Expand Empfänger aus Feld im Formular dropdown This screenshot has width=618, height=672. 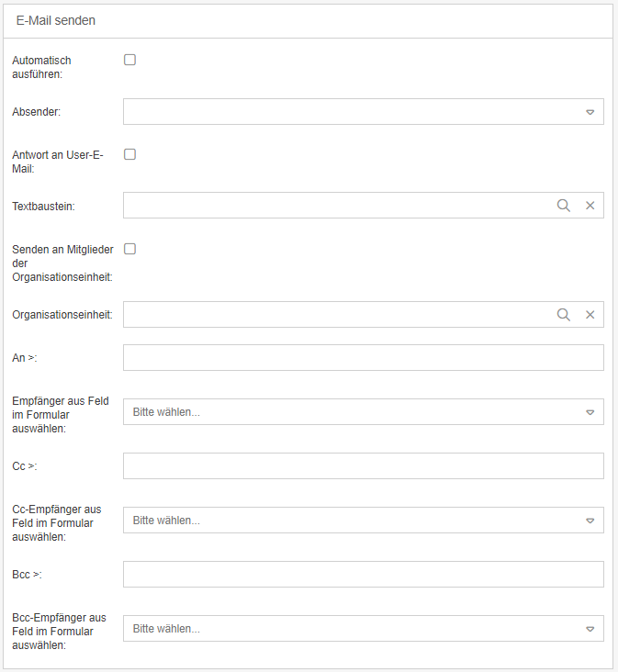coord(590,412)
